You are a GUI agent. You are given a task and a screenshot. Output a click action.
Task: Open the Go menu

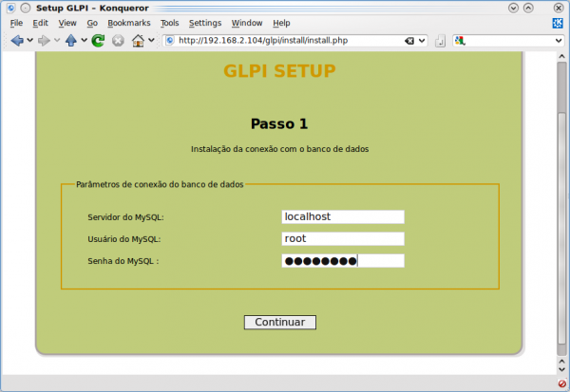tap(92, 23)
